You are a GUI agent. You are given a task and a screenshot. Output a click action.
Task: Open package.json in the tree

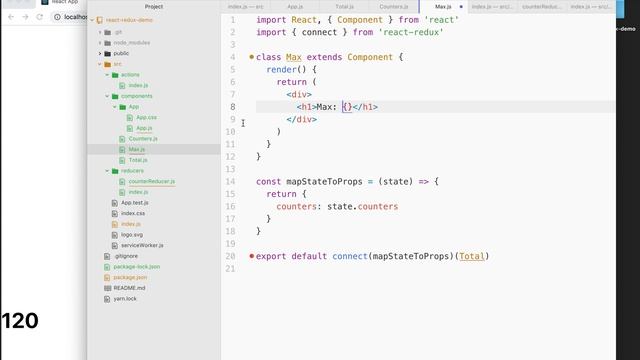[x=130, y=278]
